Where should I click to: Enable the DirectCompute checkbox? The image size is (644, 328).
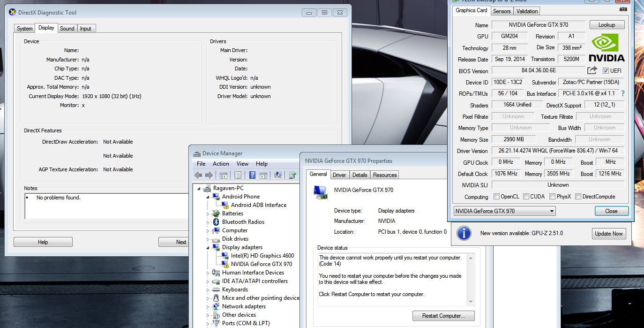pos(578,197)
